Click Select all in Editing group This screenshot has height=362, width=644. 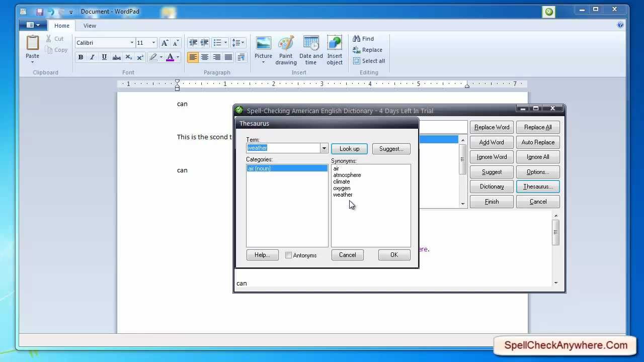(x=369, y=61)
